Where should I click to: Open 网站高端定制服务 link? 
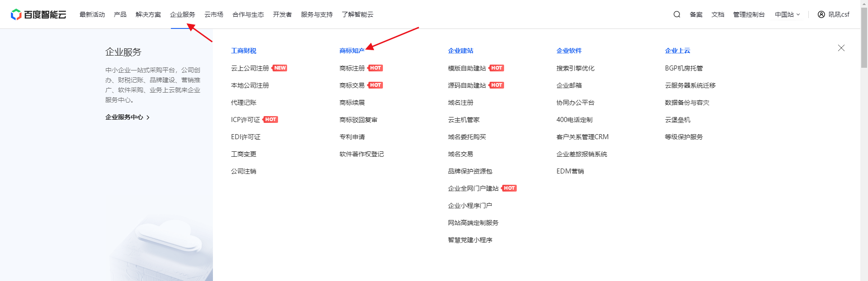[473, 223]
